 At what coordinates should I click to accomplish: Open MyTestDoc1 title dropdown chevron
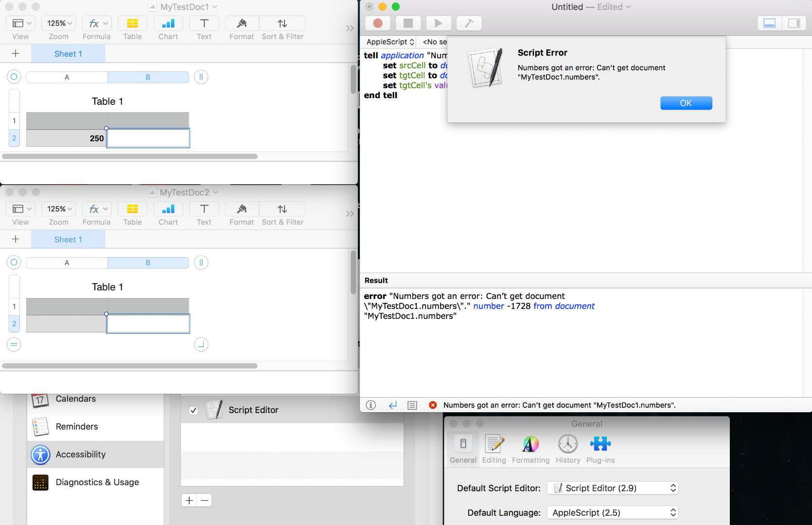click(x=215, y=7)
